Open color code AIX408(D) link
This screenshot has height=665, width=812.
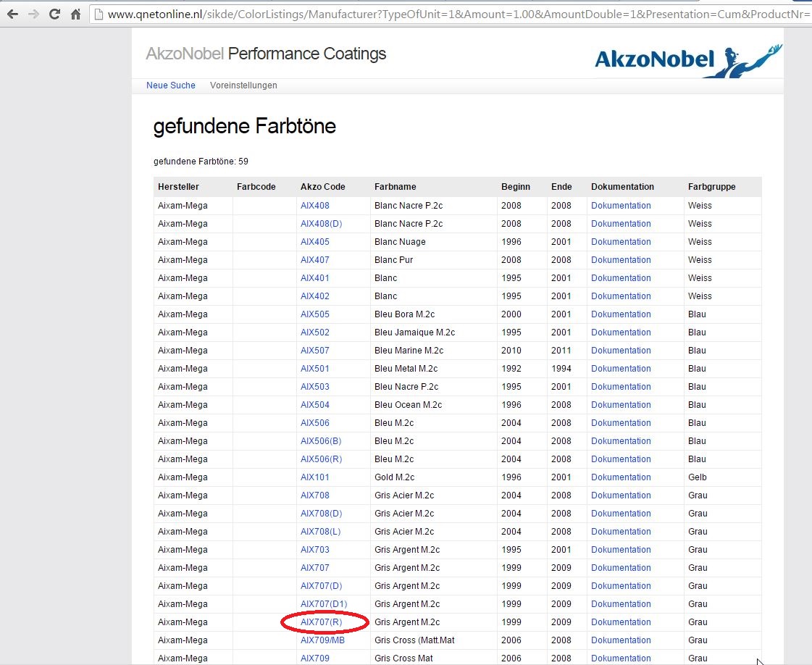pyautogui.click(x=321, y=224)
